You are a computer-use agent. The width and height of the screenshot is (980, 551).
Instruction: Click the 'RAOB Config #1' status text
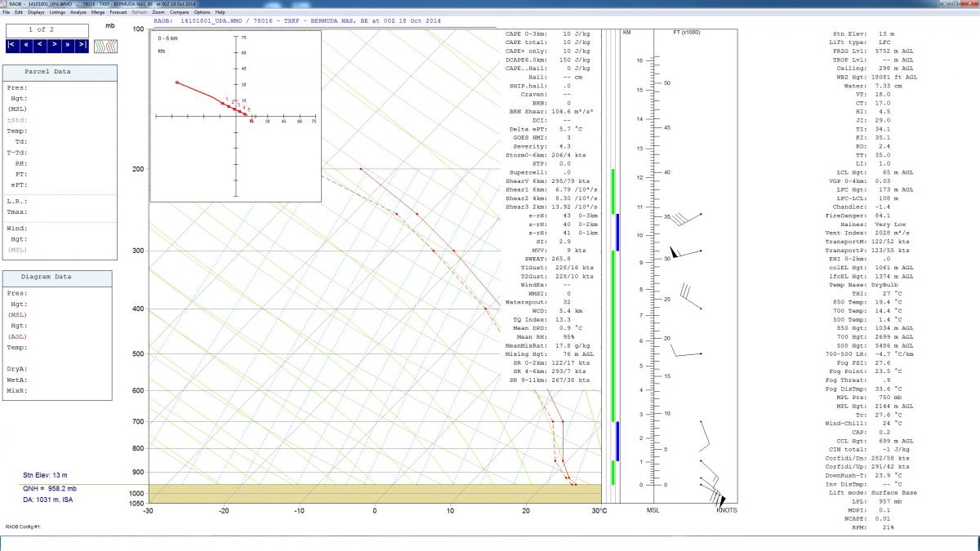(x=24, y=527)
